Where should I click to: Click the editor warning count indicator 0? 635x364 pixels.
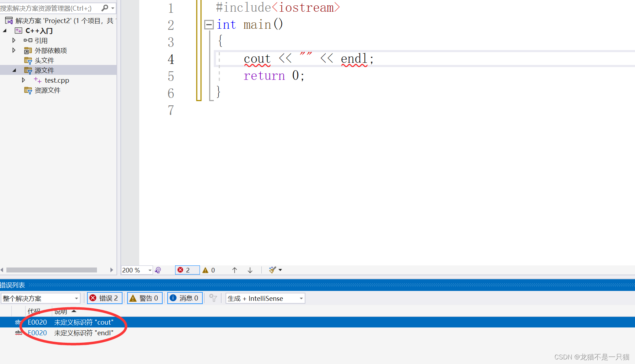pyautogui.click(x=209, y=270)
